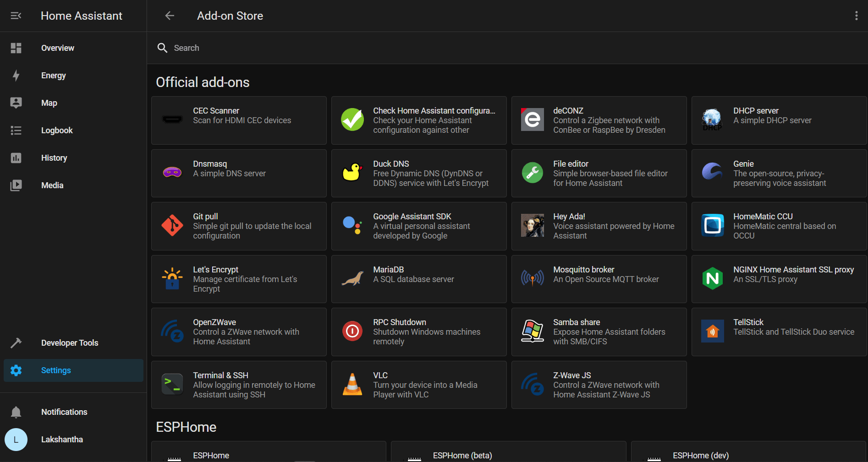Click the File editor wrench icon
Screen dimensions: 868x462
[533, 173]
